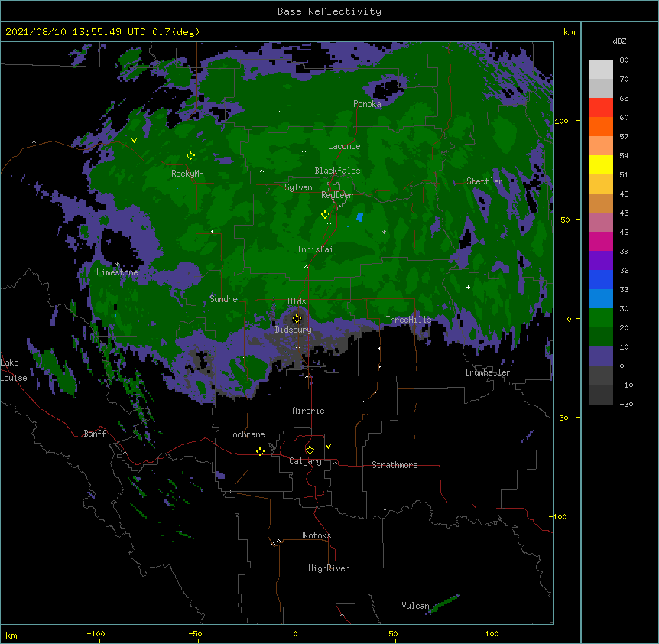Click the white plus marker southeast of Stettler
Screen dimensions: 659x644
[468, 287]
